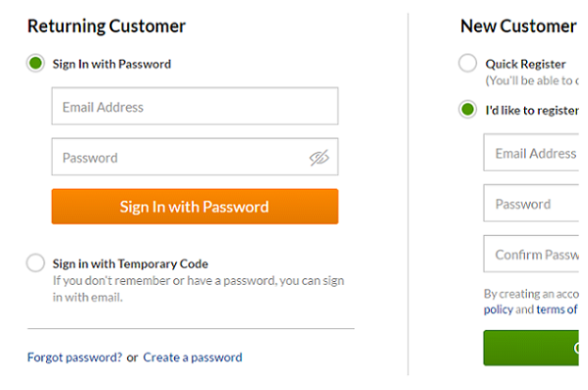Focus the New Customer Password field
The image size is (588, 390).
tap(531, 203)
